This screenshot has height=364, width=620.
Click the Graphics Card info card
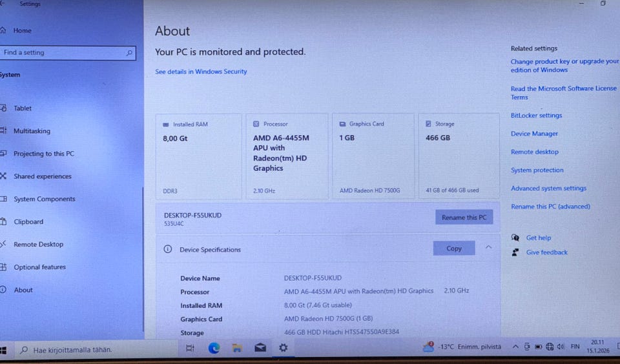pos(373,156)
